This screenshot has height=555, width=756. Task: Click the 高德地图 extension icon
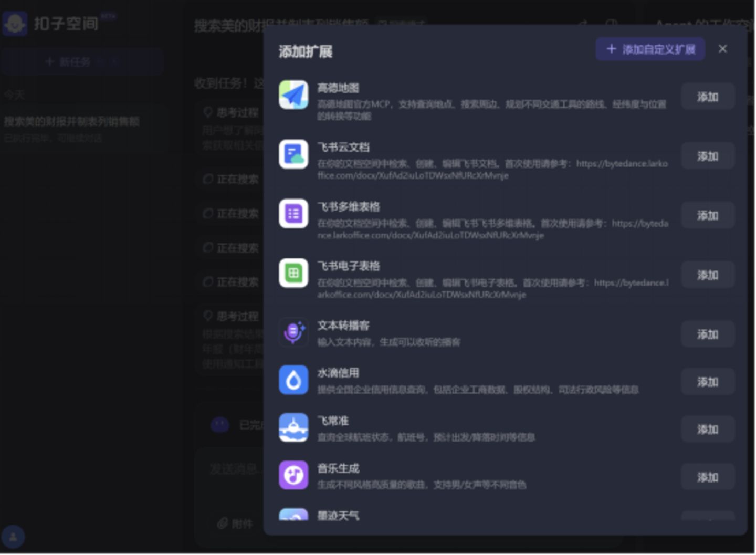(x=293, y=95)
